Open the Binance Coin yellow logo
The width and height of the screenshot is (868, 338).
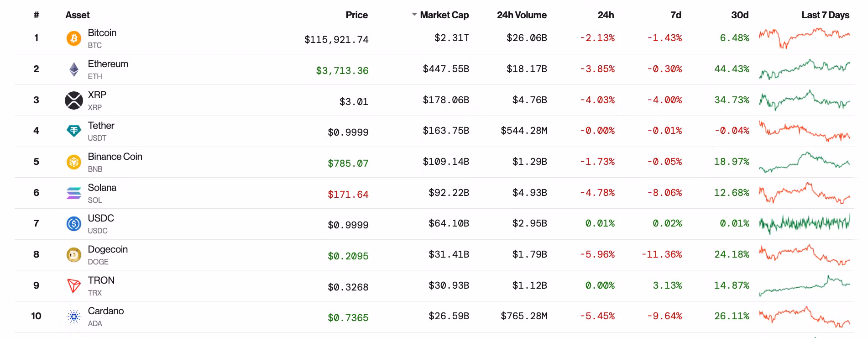click(73, 162)
